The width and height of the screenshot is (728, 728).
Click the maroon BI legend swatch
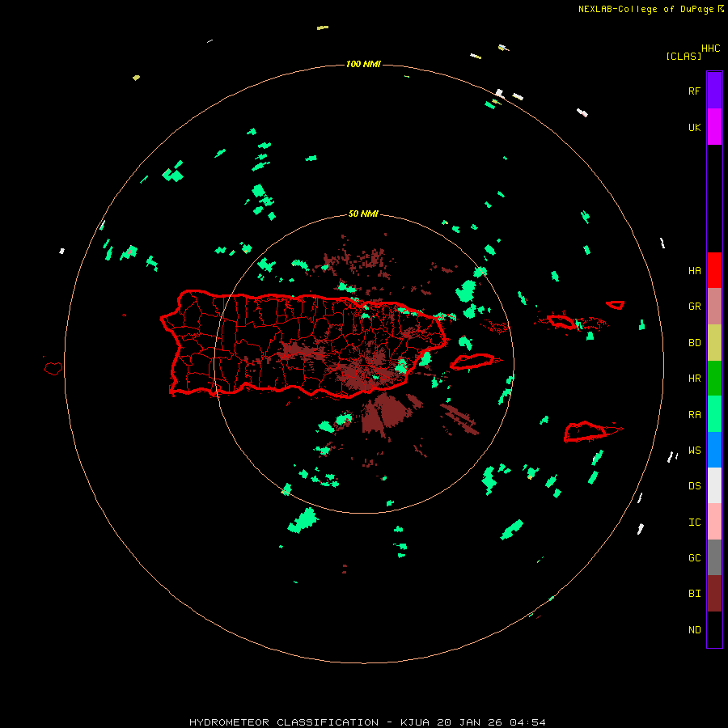714,594
